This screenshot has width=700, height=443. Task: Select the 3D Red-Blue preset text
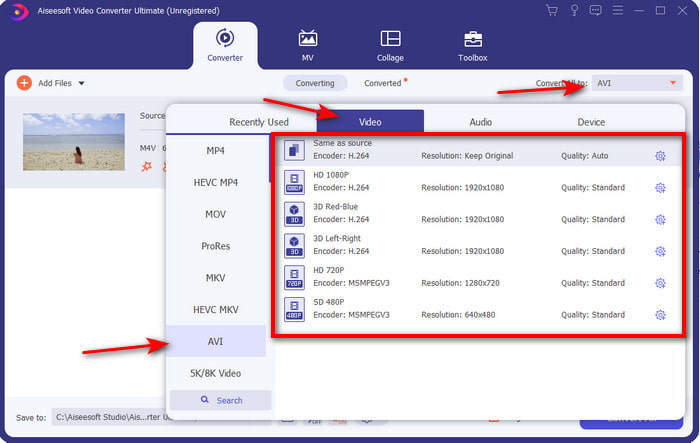coord(335,207)
